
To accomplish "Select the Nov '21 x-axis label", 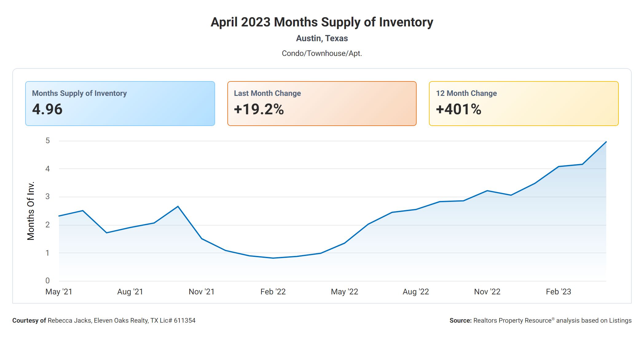I will 202,292.
